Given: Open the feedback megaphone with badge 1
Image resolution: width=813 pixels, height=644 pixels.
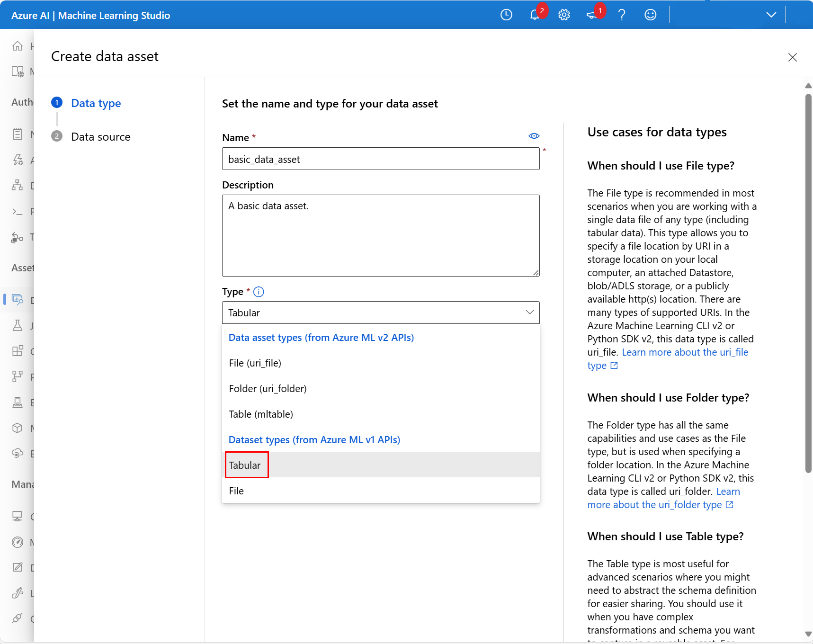Looking at the screenshot, I should coord(592,15).
